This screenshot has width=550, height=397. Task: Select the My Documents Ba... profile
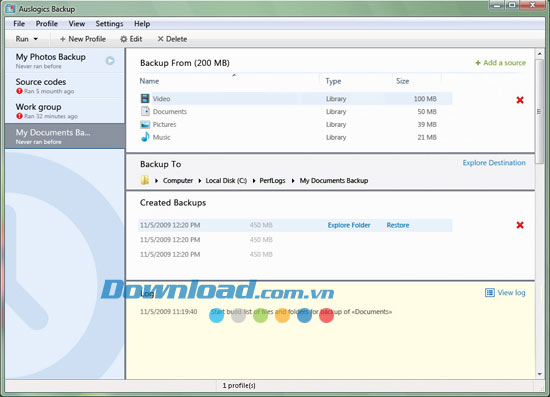click(x=65, y=136)
